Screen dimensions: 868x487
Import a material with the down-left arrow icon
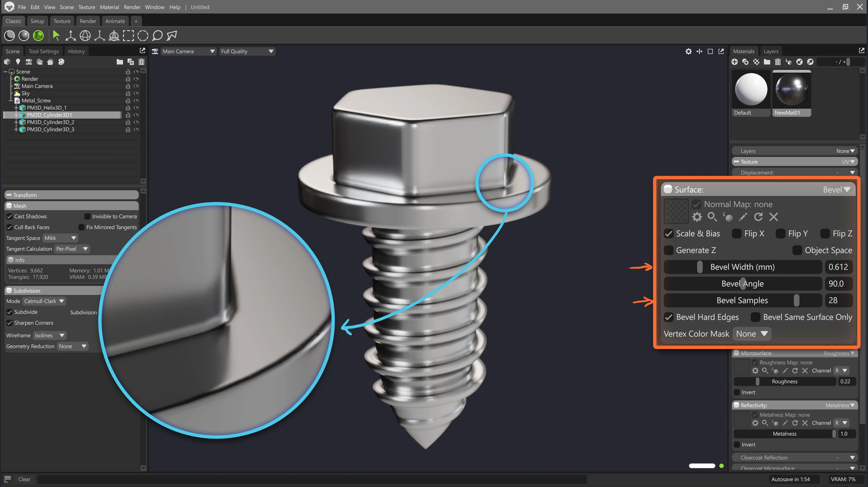pos(799,62)
